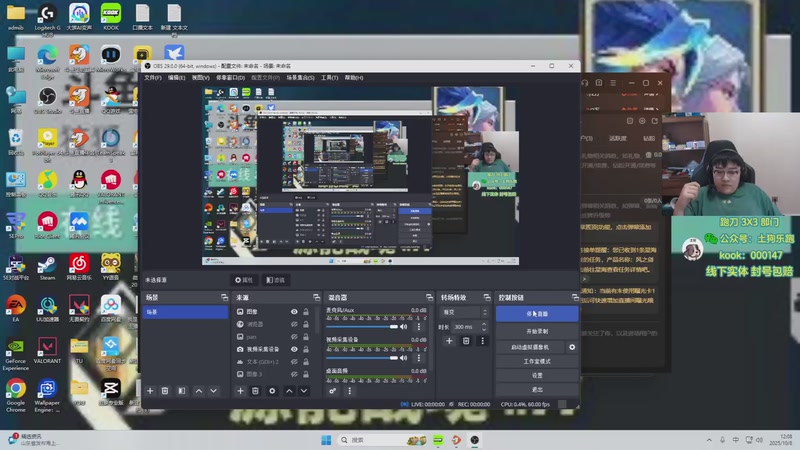
Task: Mute the 视频采集设备 mixer channel speaker icon
Action: (x=404, y=358)
